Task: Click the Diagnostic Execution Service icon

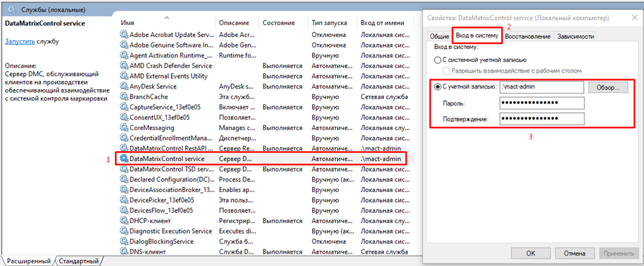Action: click(x=124, y=231)
